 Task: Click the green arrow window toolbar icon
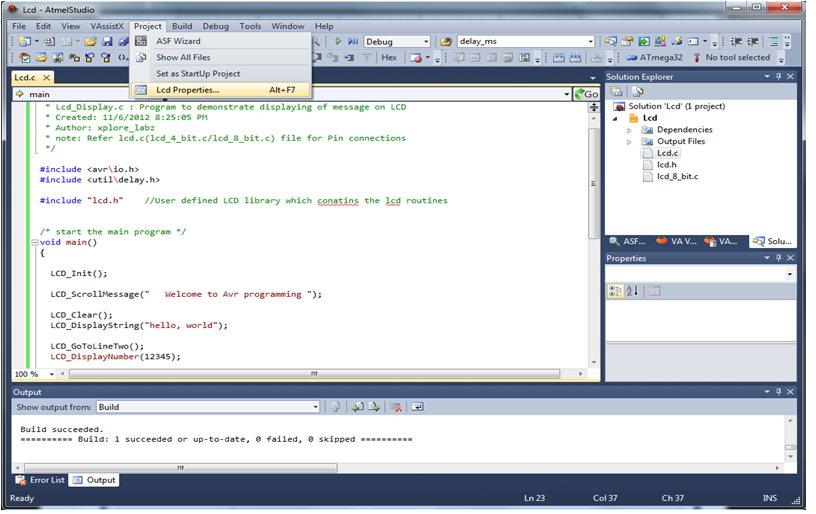pos(644,41)
